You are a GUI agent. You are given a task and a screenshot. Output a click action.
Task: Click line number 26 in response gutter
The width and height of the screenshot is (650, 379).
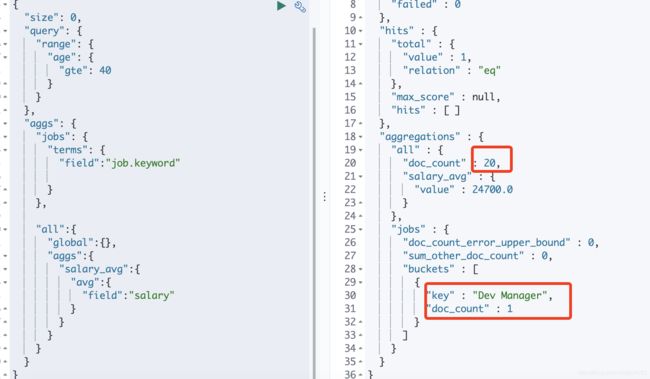click(x=350, y=243)
